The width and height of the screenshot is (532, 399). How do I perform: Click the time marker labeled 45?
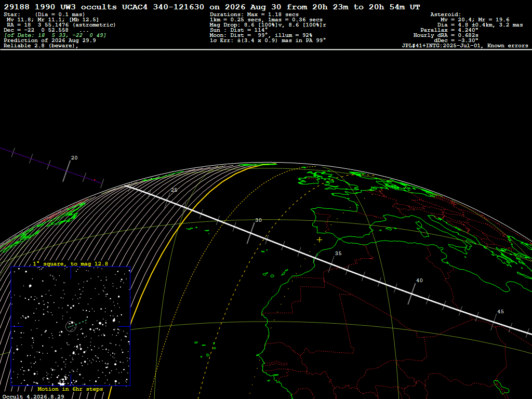pos(500,312)
